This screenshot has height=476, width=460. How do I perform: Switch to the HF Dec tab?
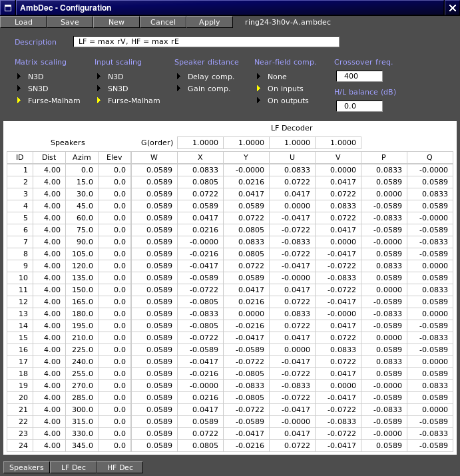120,467
